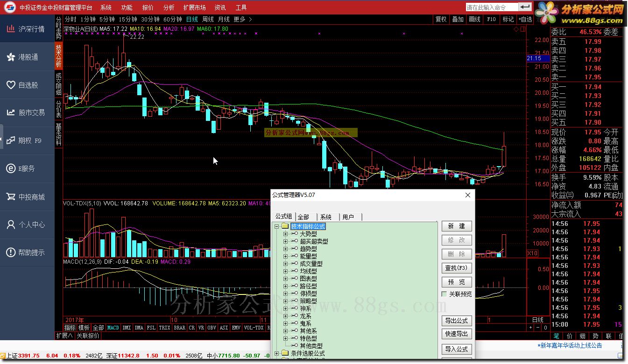The height and width of the screenshot is (364, 628).
Task: Click the 扩展∧ bottom bar button
Action: [64, 336]
